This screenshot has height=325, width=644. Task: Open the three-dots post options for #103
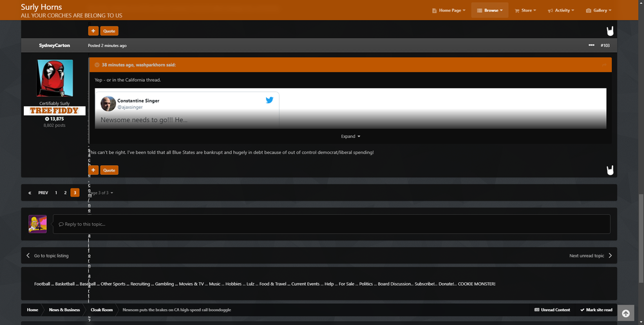pos(591,45)
